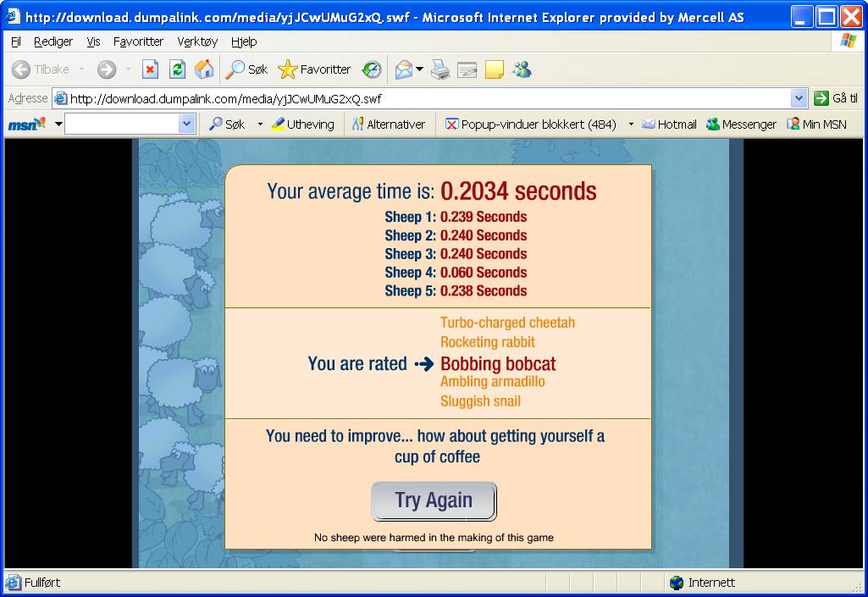This screenshot has height=597, width=868.
Task: Open the back button history dropdown
Action: point(81,69)
